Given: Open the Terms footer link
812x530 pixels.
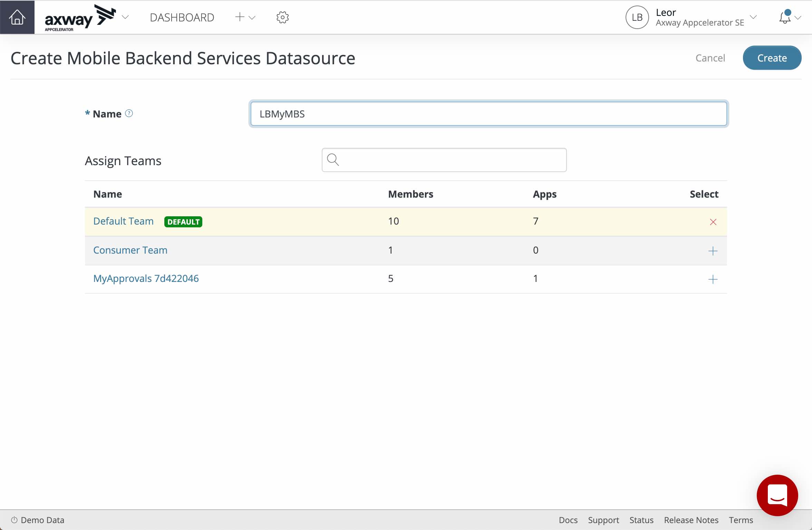Looking at the screenshot, I should point(741,520).
